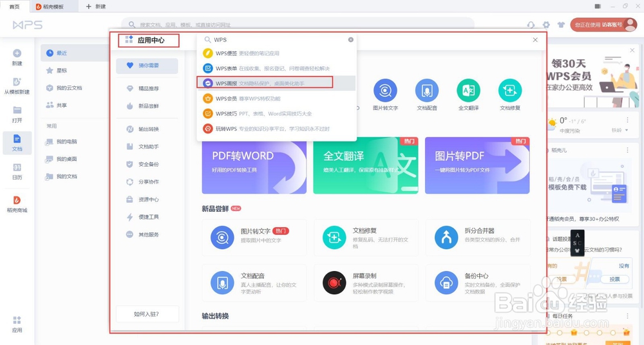Viewport: 644px width, 345px height.
Task: Select the WPS表单 search result
Action: (276, 68)
